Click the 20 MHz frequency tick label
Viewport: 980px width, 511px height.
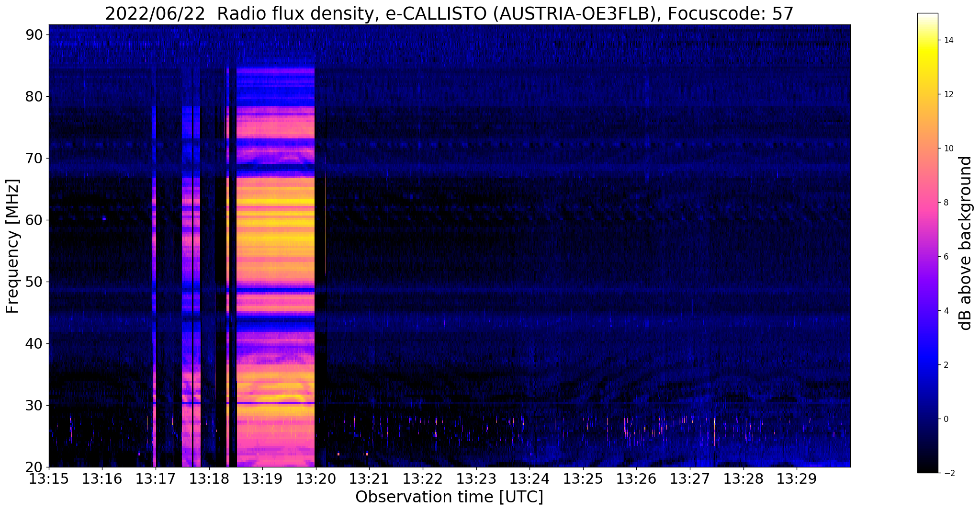pyautogui.click(x=34, y=467)
